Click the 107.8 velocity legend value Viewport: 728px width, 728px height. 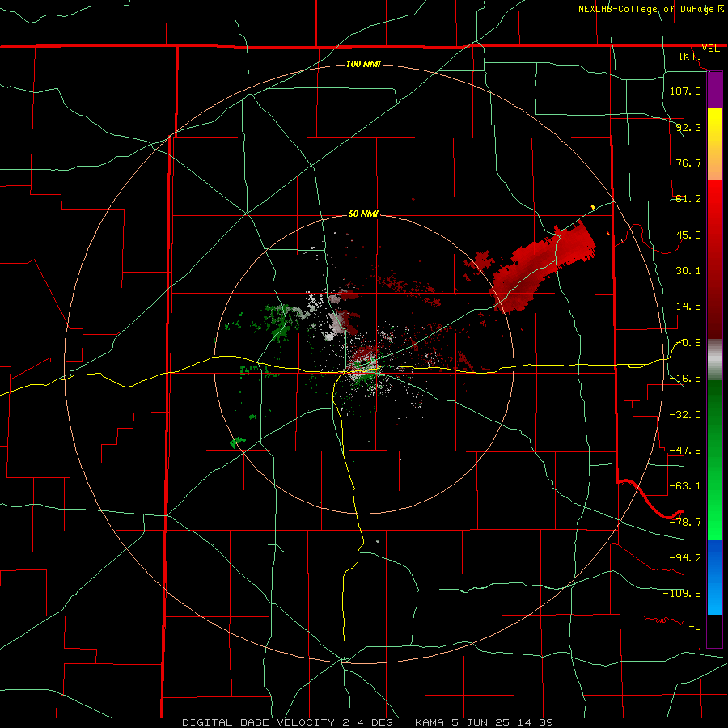click(685, 91)
